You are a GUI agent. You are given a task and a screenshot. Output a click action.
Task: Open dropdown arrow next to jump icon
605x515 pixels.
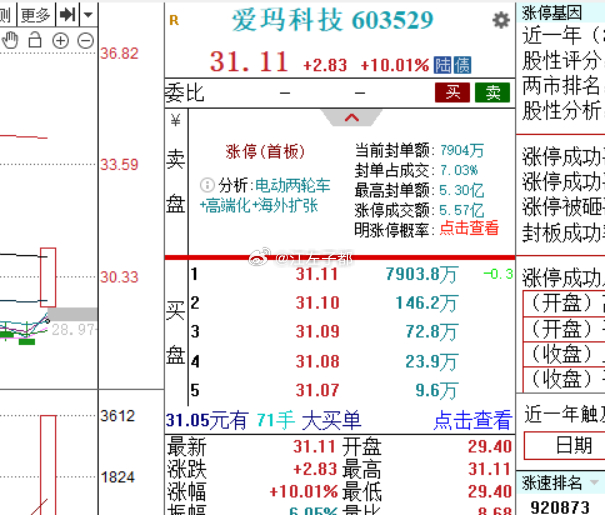tap(88, 15)
